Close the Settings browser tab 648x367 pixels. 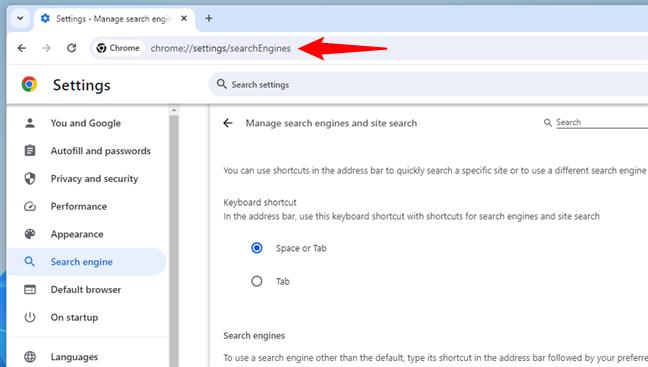coord(184,18)
